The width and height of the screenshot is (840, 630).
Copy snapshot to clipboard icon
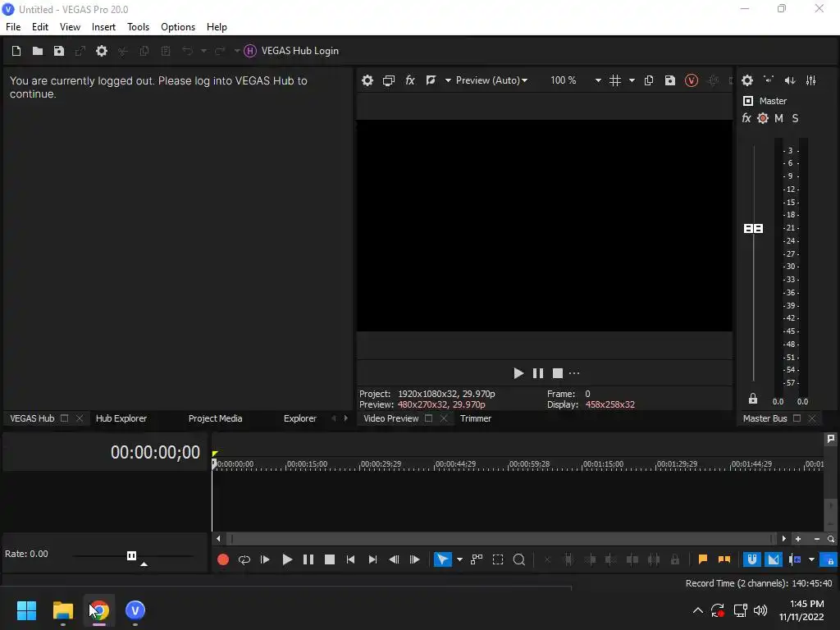(649, 80)
